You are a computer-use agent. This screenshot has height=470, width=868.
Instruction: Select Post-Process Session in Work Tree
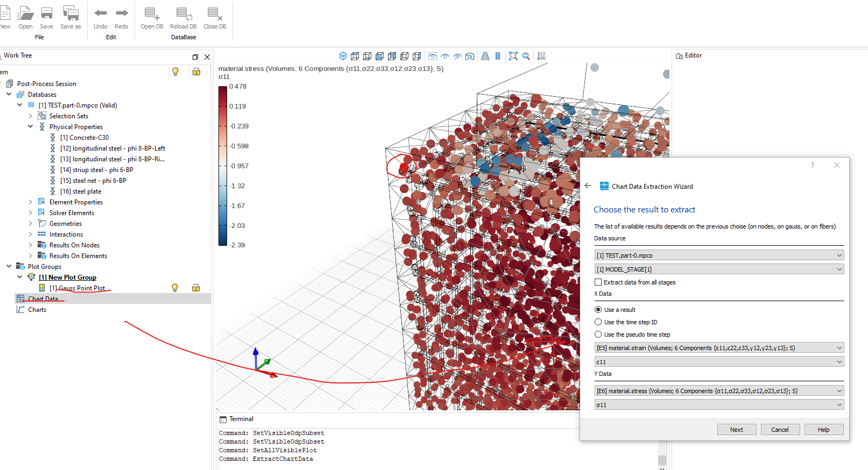(x=47, y=83)
